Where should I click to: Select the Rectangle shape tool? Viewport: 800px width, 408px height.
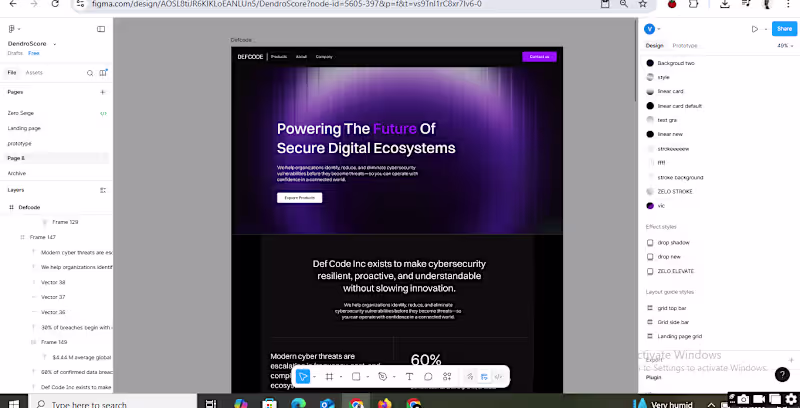356,377
